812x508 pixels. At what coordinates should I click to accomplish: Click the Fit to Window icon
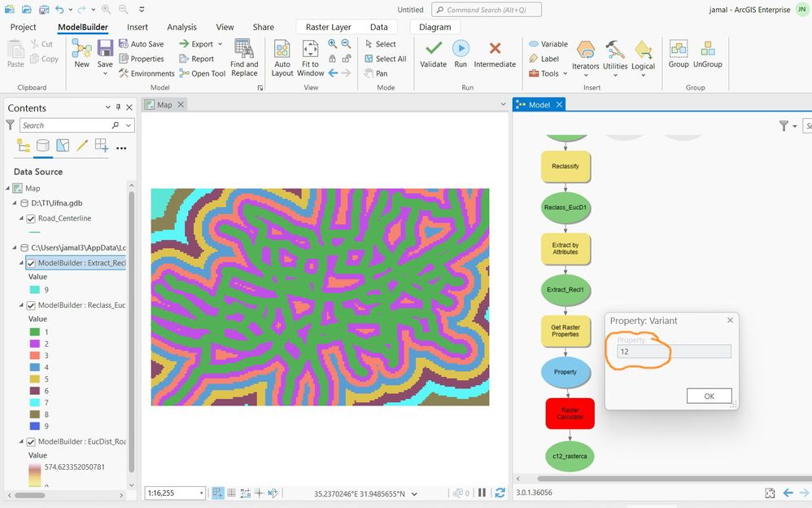pos(310,49)
